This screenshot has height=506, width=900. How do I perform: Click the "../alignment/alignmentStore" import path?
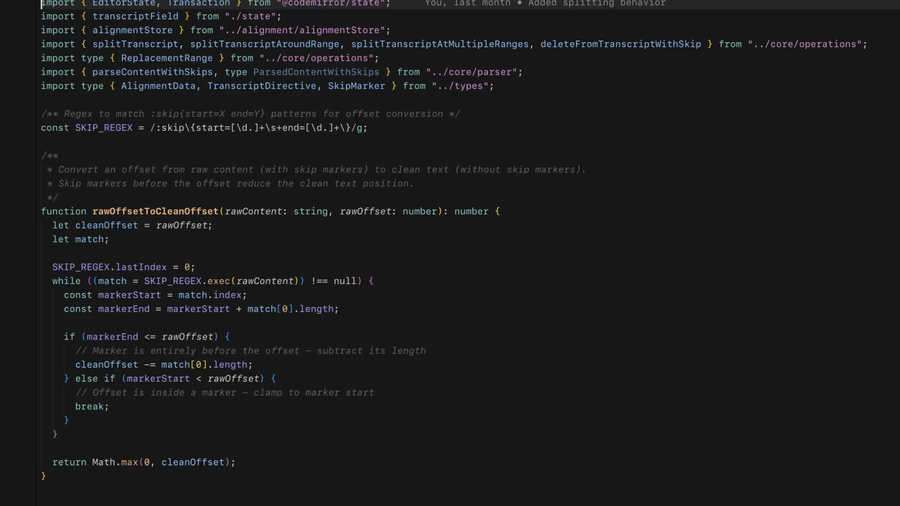305,30
